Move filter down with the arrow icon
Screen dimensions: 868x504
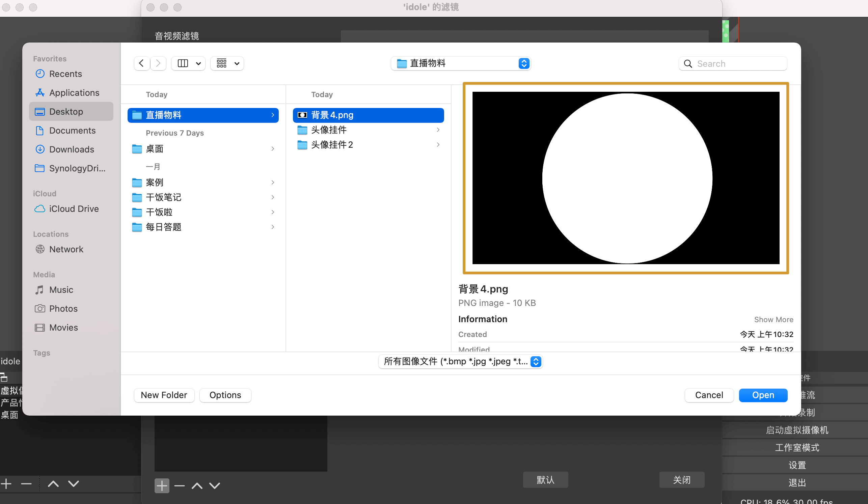(x=215, y=486)
